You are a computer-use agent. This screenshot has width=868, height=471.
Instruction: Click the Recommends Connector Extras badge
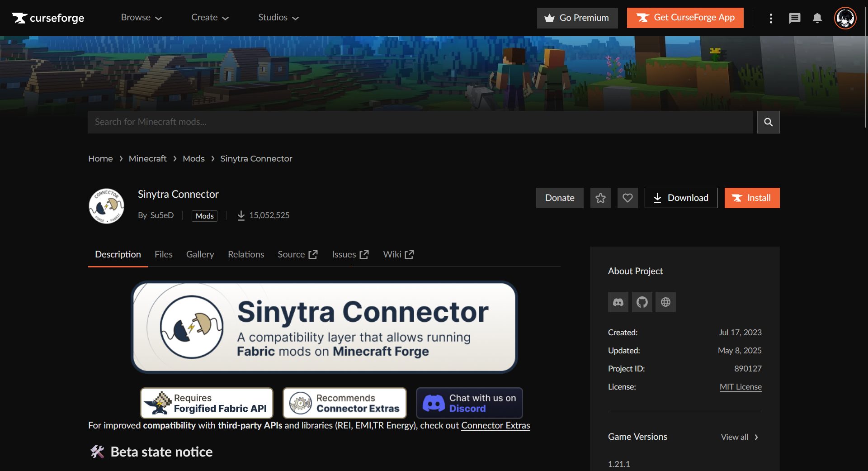pos(344,403)
